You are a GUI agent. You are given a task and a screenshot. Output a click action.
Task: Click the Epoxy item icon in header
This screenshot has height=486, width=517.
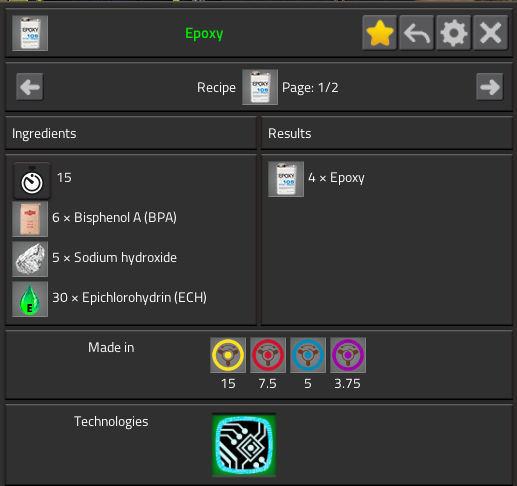click(30, 33)
